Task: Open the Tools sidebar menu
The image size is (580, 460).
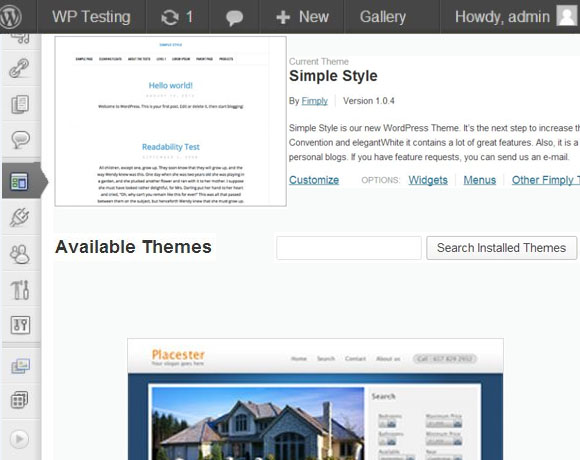Action: 20,290
